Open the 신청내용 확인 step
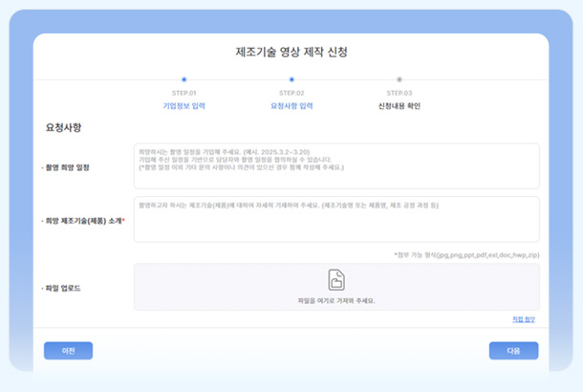Screen dimensions: 583x392 click(x=399, y=106)
